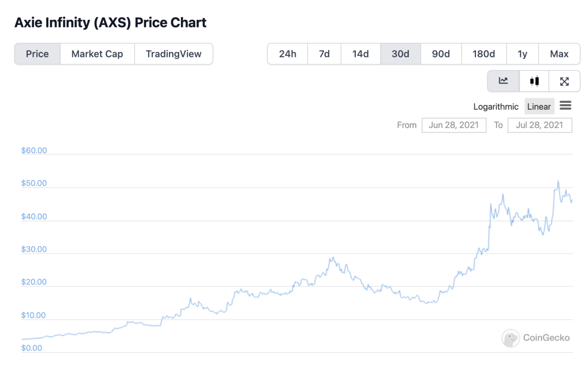The width and height of the screenshot is (588, 365).
Task: Set range to 7d
Action: click(x=324, y=54)
